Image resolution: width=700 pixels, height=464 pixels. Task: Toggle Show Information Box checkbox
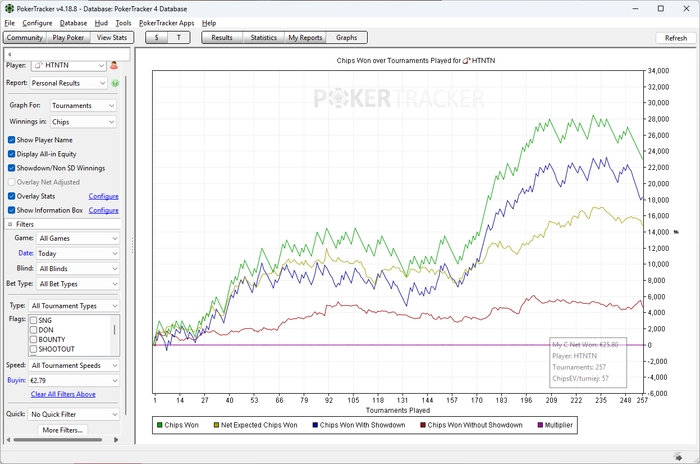click(12, 210)
